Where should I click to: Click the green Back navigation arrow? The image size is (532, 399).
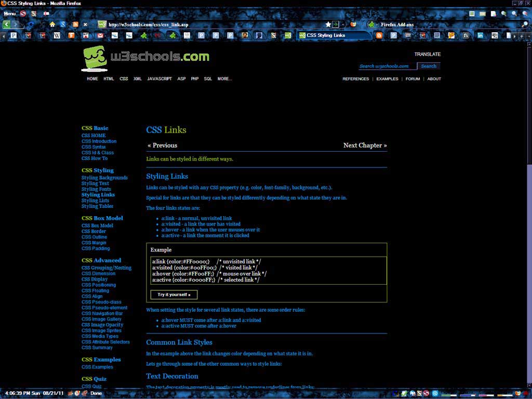(x=6, y=24)
